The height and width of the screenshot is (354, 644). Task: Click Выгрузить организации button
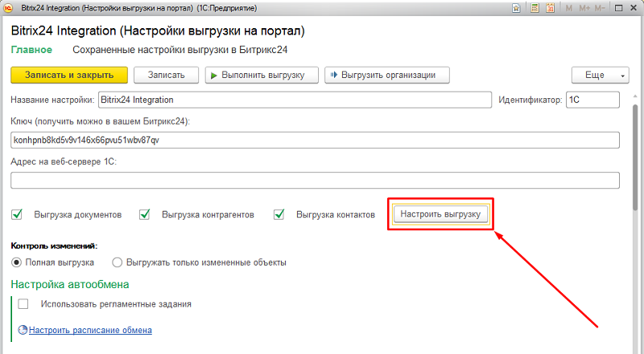387,75
